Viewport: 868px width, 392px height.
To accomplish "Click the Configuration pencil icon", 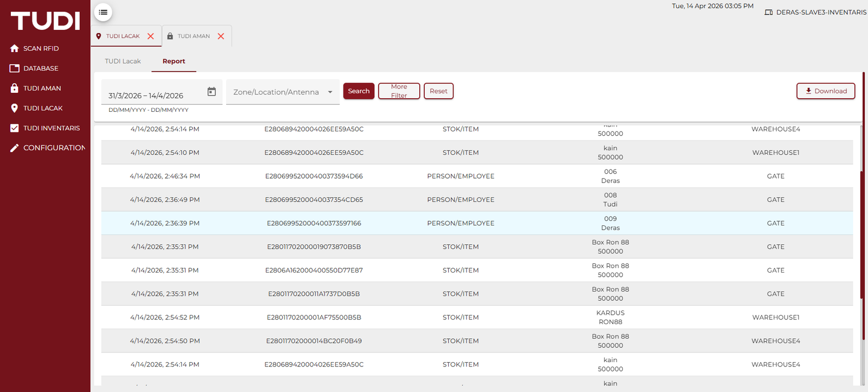I will click(15, 148).
